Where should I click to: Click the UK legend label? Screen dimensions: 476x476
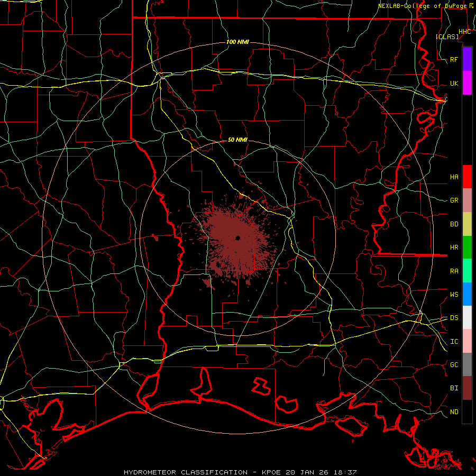click(454, 83)
